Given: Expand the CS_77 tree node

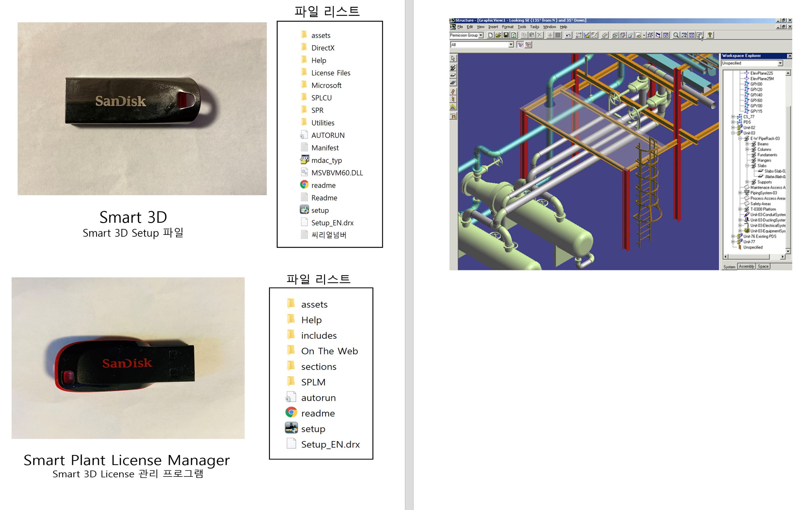Looking at the screenshot, I should pyautogui.click(x=733, y=117).
